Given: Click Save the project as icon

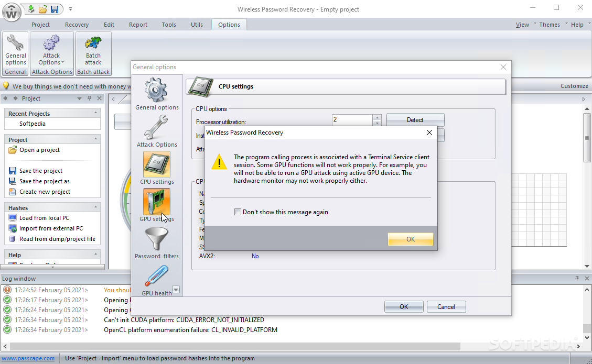Looking at the screenshot, I should (x=13, y=181).
